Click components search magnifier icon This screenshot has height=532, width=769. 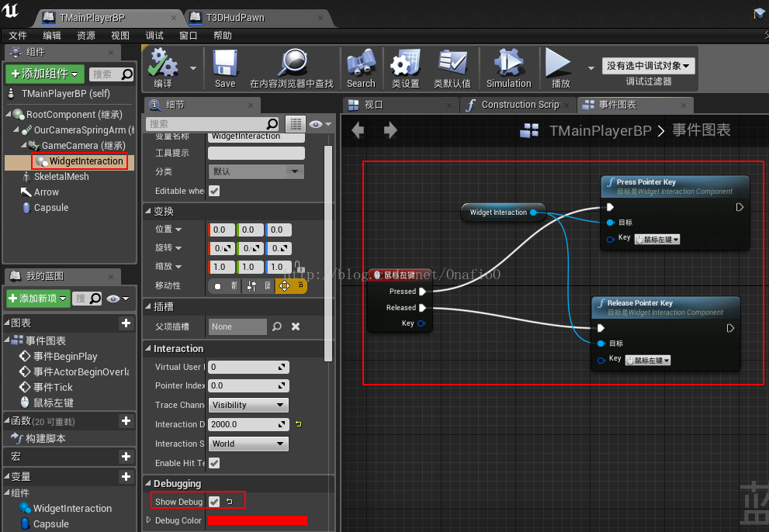click(127, 74)
